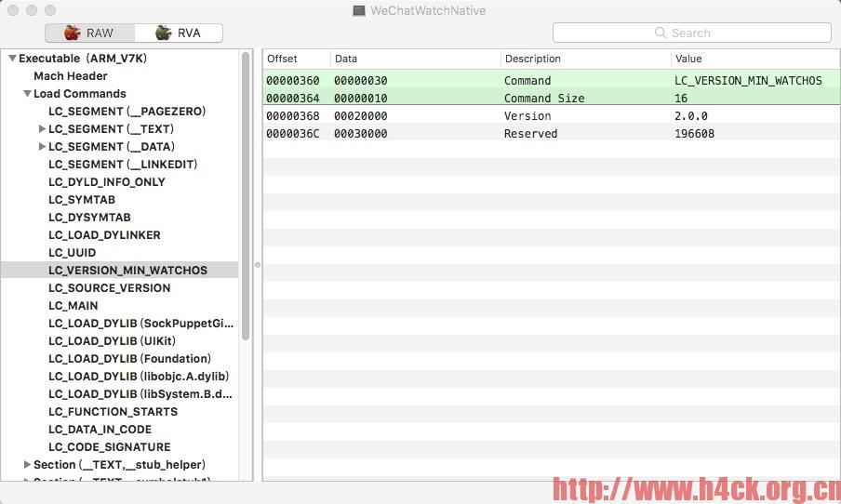
Task: Expand Section (__TEXT,__stub_helper) node
Action: coord(27,464)
